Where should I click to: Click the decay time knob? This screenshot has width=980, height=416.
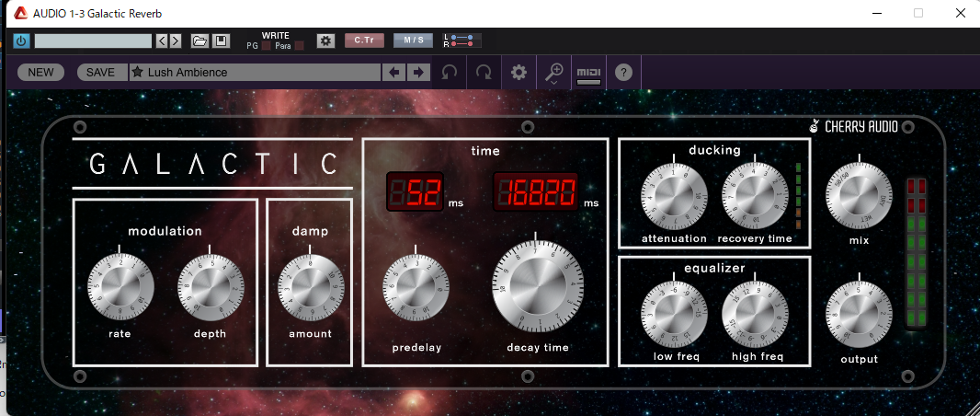(x=538, y=287)
